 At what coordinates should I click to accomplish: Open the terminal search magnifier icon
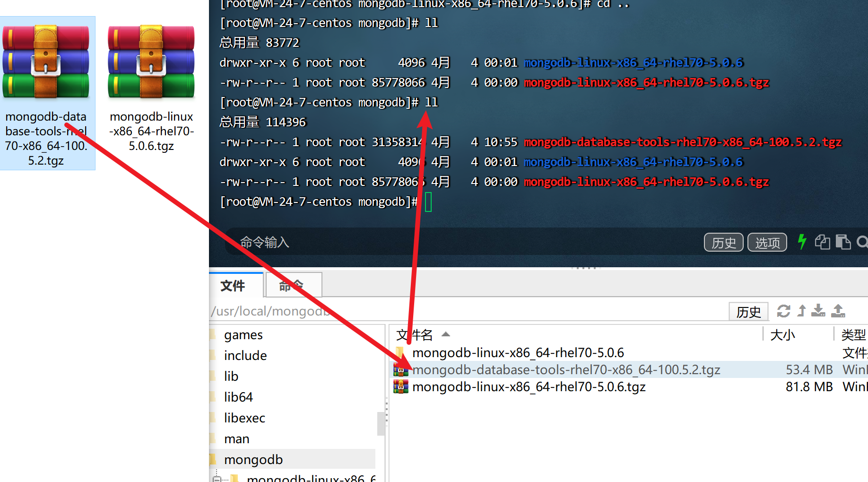(862, 242)
